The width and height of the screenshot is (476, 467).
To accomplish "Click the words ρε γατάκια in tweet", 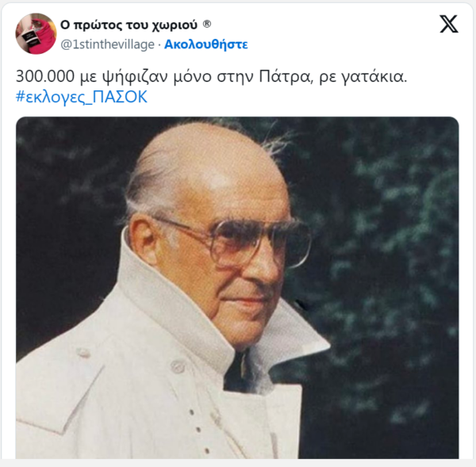I will [x=363, y=77].
